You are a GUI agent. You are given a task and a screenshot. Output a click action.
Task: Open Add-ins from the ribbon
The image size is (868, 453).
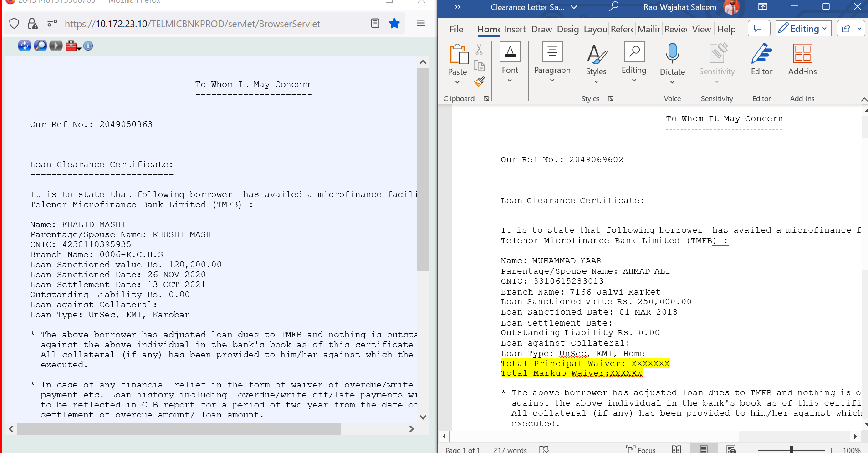tap(802, 59)
